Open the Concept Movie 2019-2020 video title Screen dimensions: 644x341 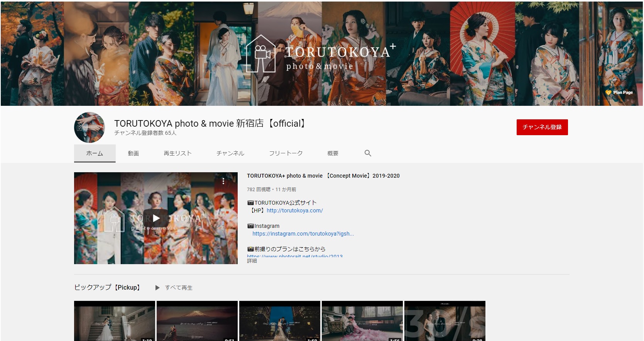click(x=323, y=176)
